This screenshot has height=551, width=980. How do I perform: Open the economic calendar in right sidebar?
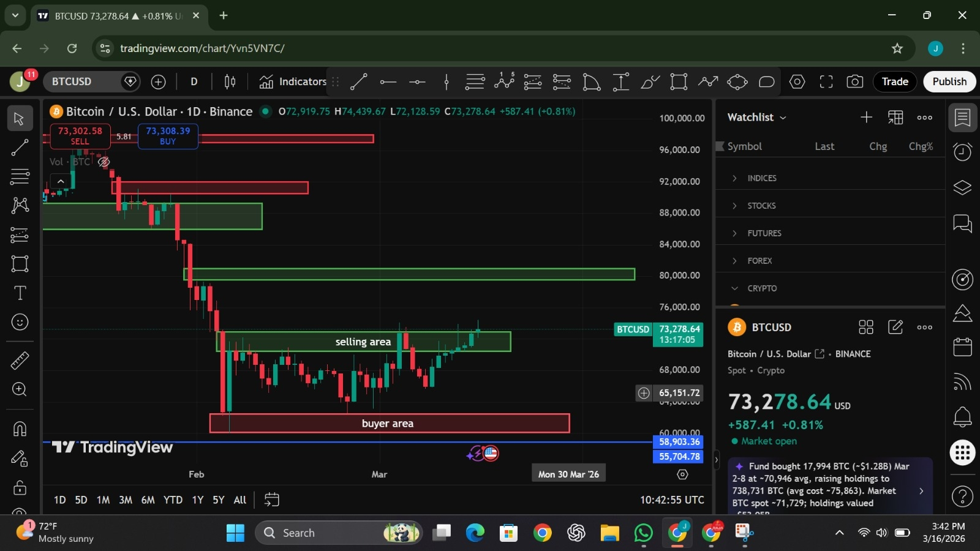pos(962,347)
